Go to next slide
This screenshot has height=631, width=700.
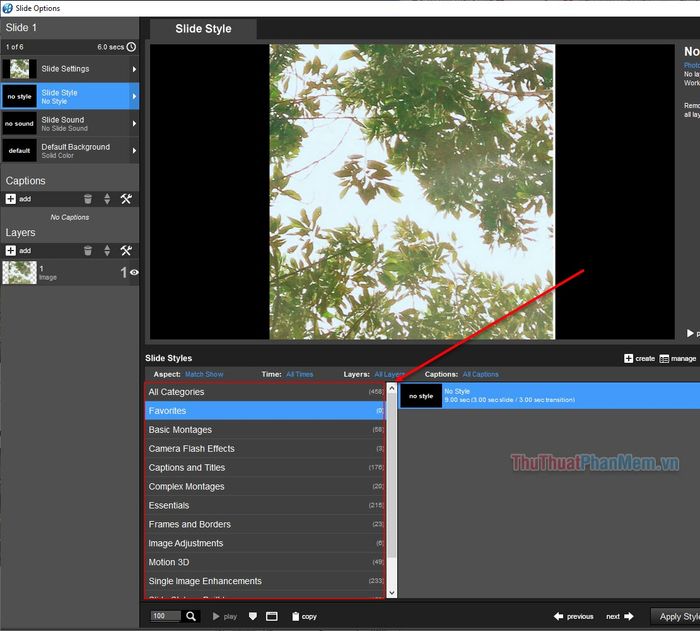(x=620, y=617)
